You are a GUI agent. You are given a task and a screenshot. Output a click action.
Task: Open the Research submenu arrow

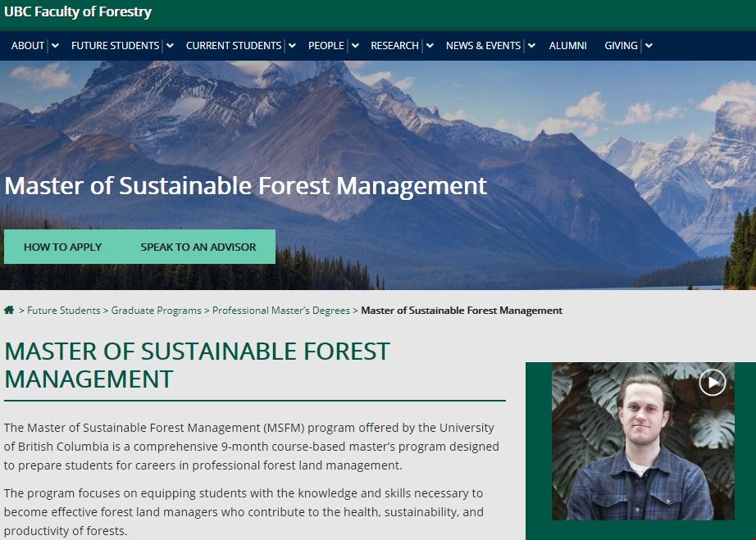point(429,46)
